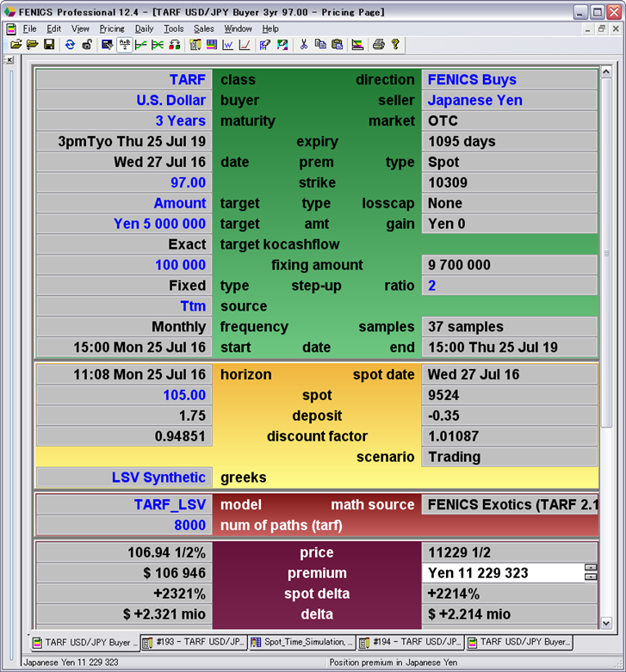Open the Pricing menu
Image resolution: width=626 pixels, height=672 pixels.
click(112, 28)
